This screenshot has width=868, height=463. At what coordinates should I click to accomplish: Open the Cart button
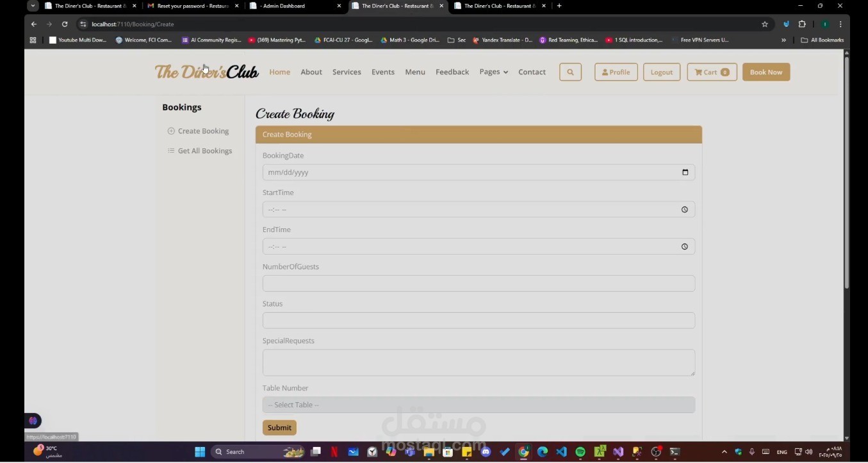712,72
